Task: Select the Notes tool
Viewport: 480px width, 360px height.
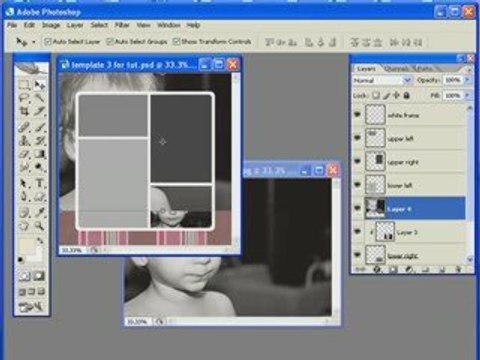Action: [x=24, y=212]
